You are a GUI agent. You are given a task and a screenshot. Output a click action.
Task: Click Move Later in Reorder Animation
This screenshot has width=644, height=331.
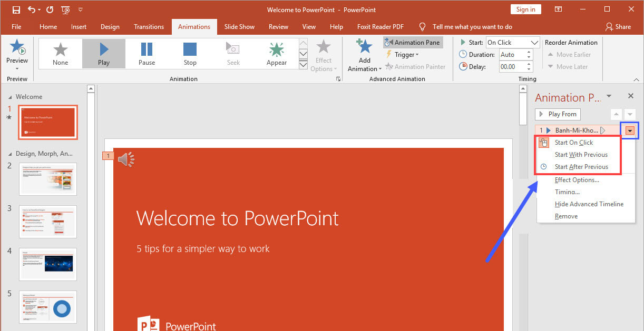tap(568, 67)
